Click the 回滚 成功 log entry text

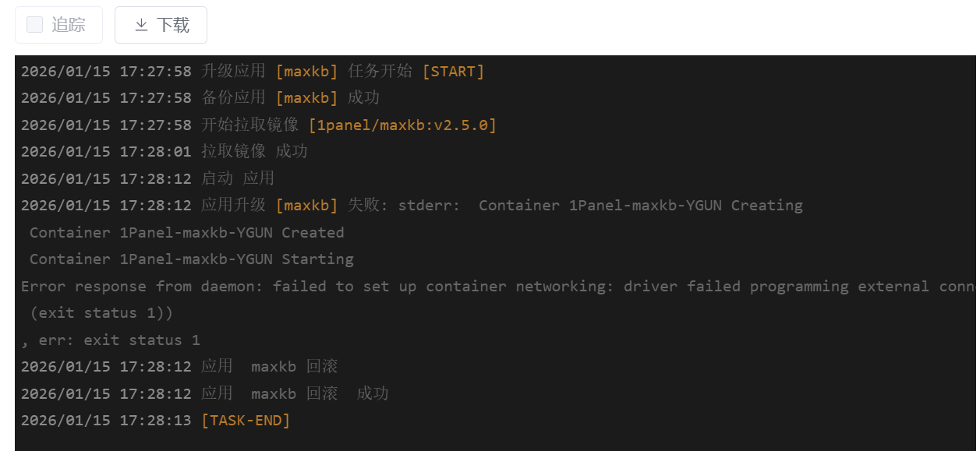(348, 393)
